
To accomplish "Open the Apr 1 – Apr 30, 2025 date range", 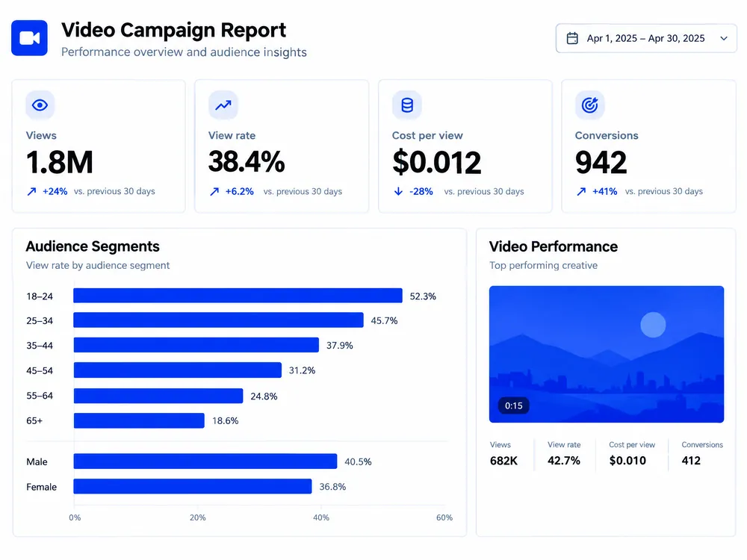I will point(646,38).
